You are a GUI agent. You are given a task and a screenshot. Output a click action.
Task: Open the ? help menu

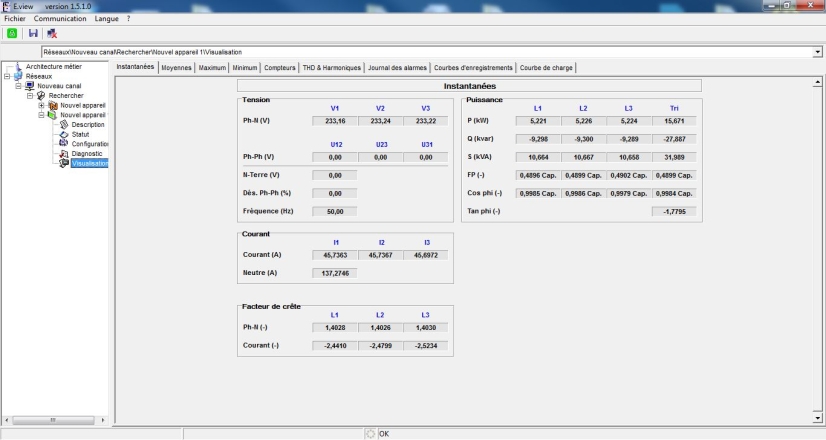pos(128,18)
